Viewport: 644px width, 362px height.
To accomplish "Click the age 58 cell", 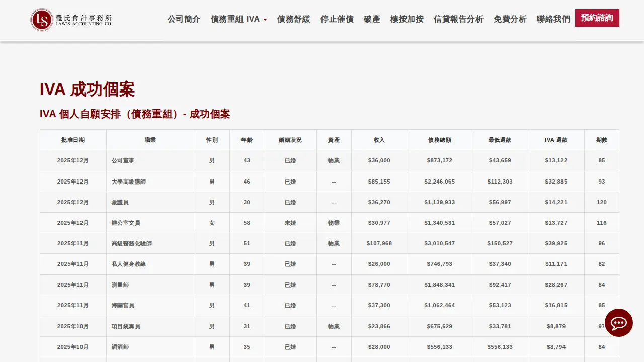I will pyautogui.click(x=247, y=223).
